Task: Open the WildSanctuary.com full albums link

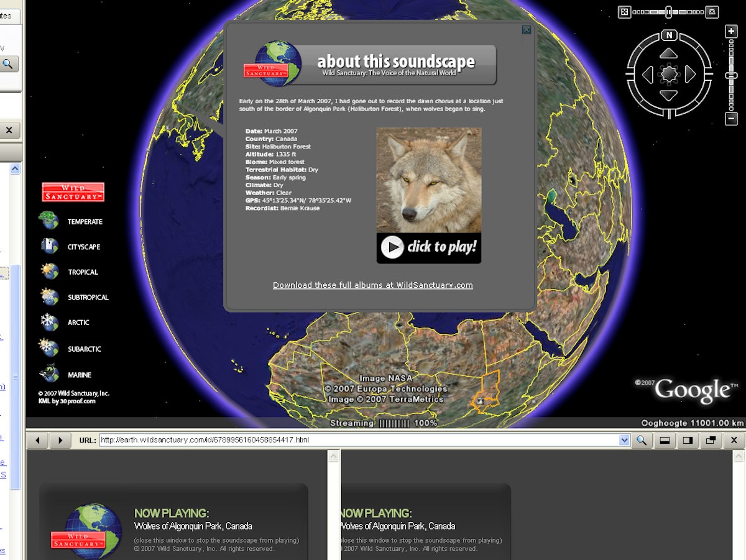Action: (372, 285)
